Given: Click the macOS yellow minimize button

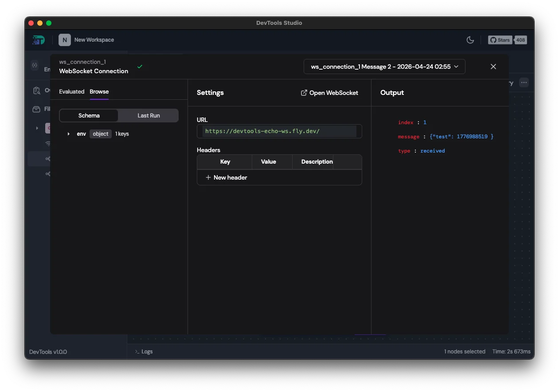Looking at the screenshot, I should 40,23.
